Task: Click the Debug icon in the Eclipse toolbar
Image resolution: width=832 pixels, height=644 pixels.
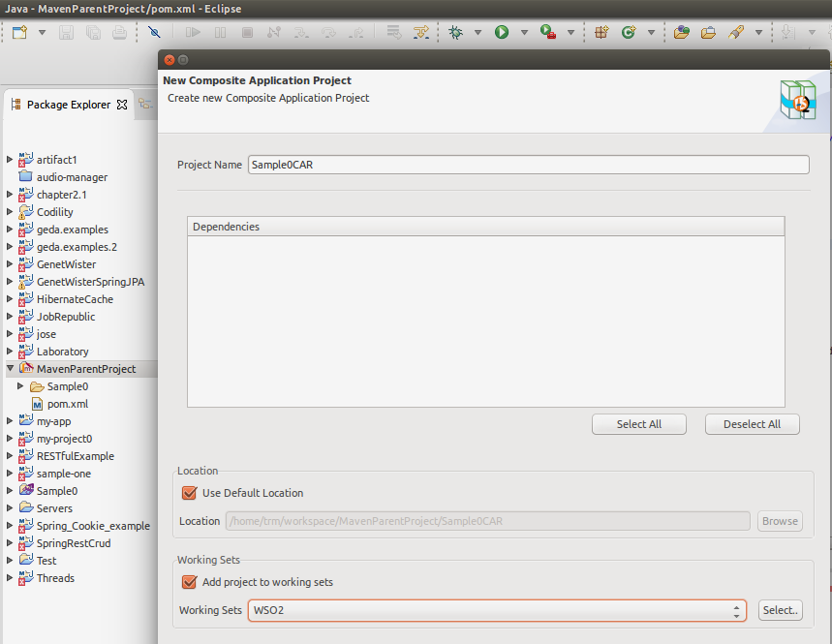Action: 457,31
